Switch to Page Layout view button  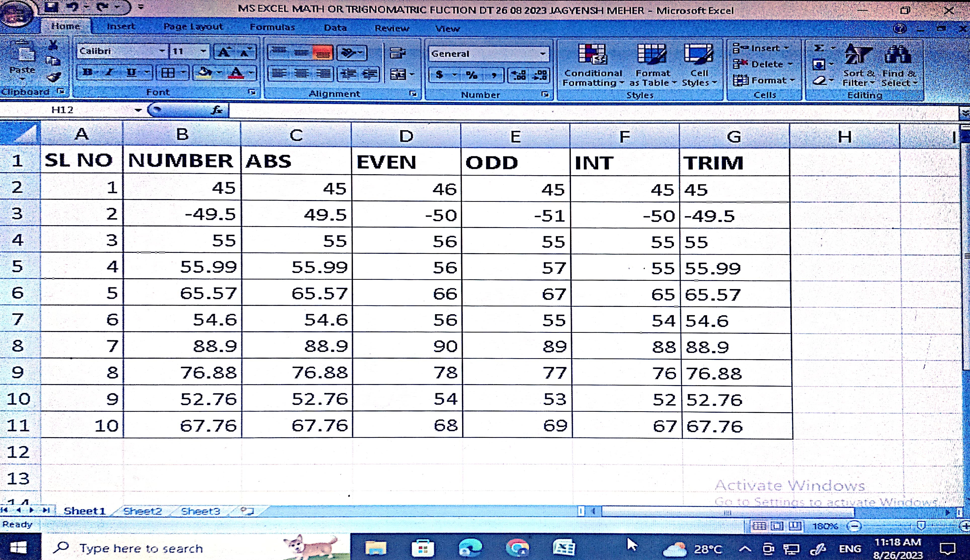(x=777, y=525)
